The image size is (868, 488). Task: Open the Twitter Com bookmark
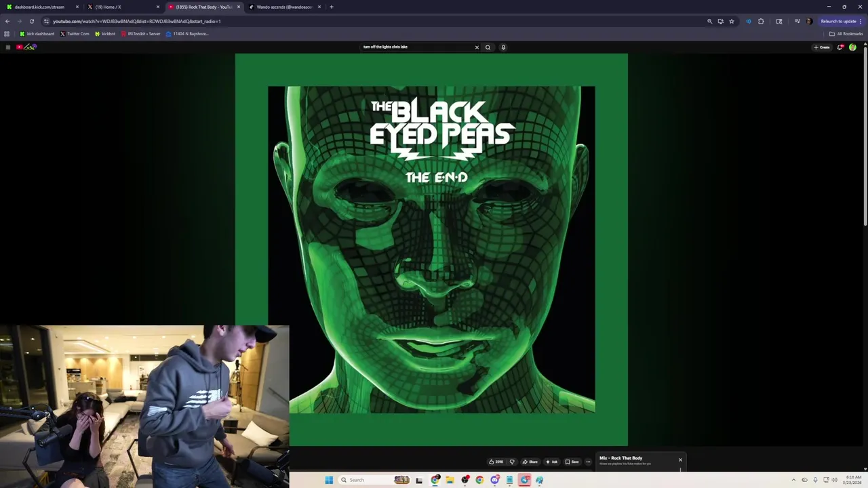click(x=75, y=34)
